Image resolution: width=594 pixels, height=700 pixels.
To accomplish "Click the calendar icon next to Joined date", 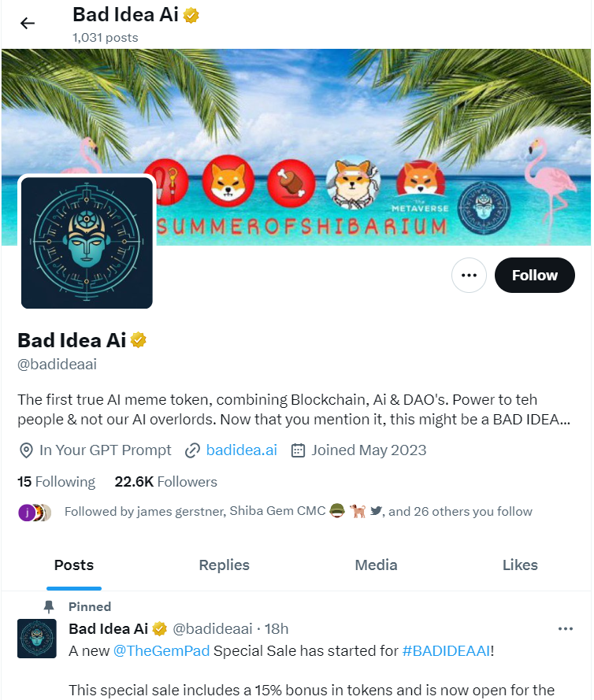I will coord(299,451).
